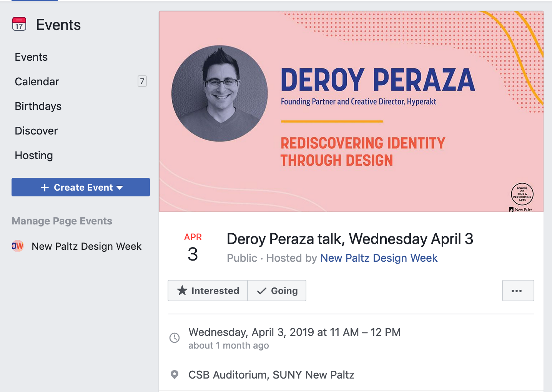The image size is (552, 392).
Task: Click the New Paltz Design Week page avatar
Action: 18,246
